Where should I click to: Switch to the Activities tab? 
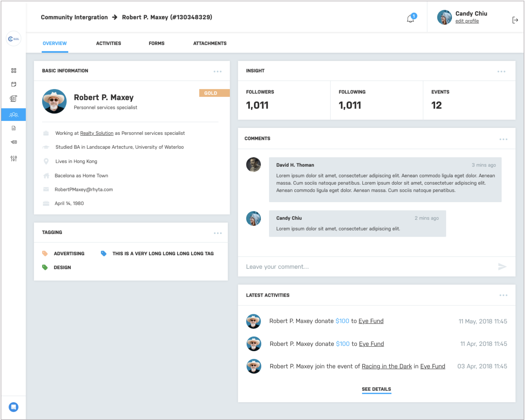(108, 43)
